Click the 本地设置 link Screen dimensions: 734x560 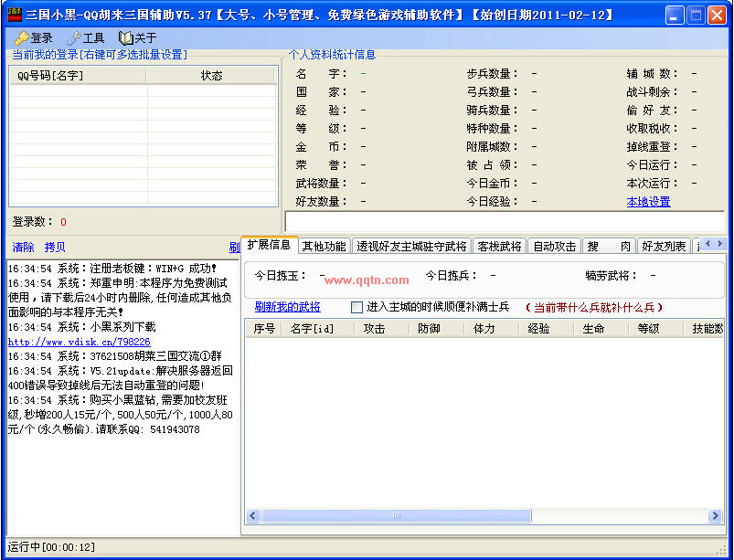coord(648,202)
